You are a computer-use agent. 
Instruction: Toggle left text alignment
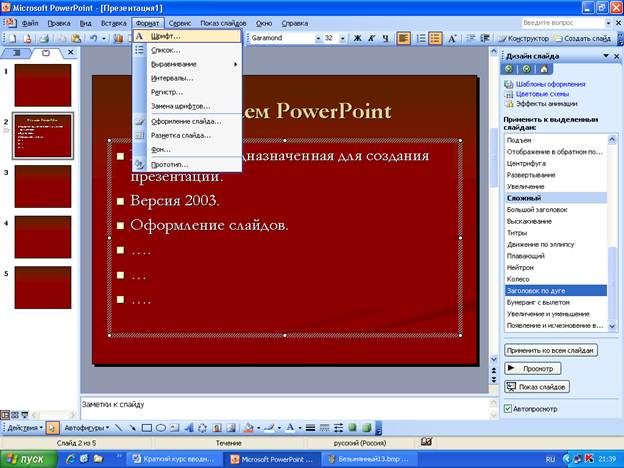coord(403,38)
